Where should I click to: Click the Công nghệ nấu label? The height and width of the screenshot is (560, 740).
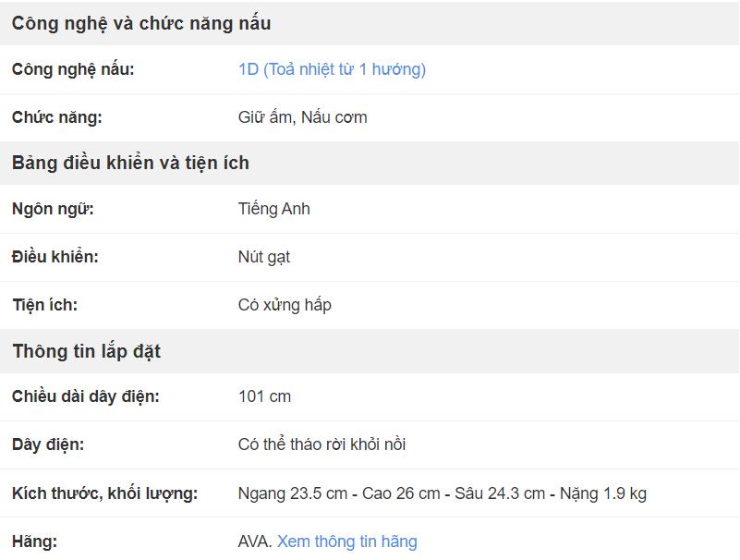pos(73,69)
